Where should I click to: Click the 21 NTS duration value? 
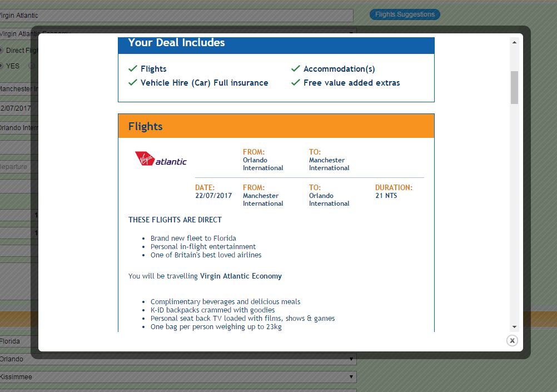click(386, 196)
